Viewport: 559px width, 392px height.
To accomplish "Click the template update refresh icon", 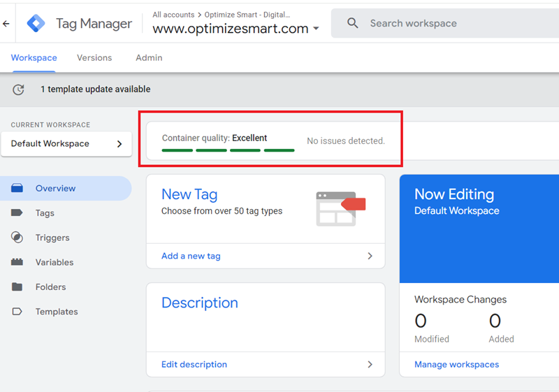I will (x=19, y=89).
